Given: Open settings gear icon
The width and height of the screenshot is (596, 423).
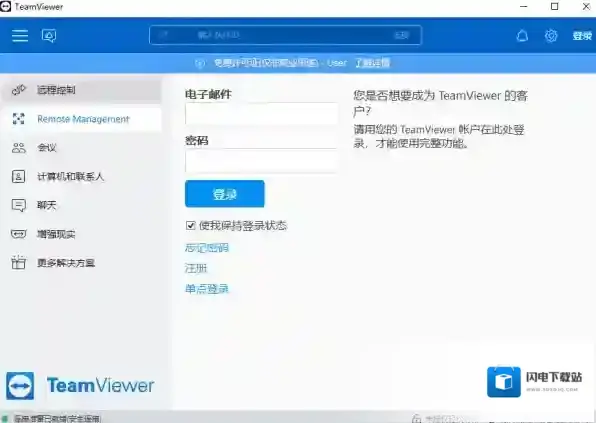Looking at the screenshot, I should 551,36.
